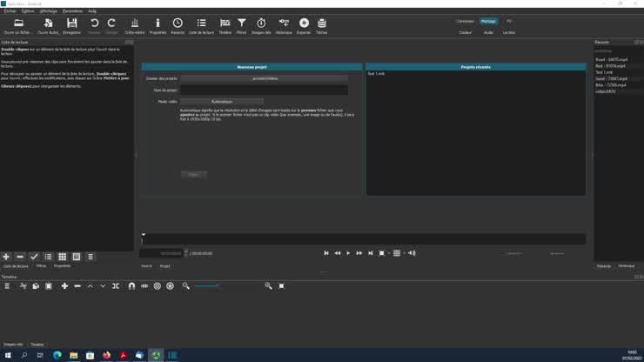Viewport: 644px width, 362px height.
Task: Click the Nom du projet input field
Action: [264, 90]
